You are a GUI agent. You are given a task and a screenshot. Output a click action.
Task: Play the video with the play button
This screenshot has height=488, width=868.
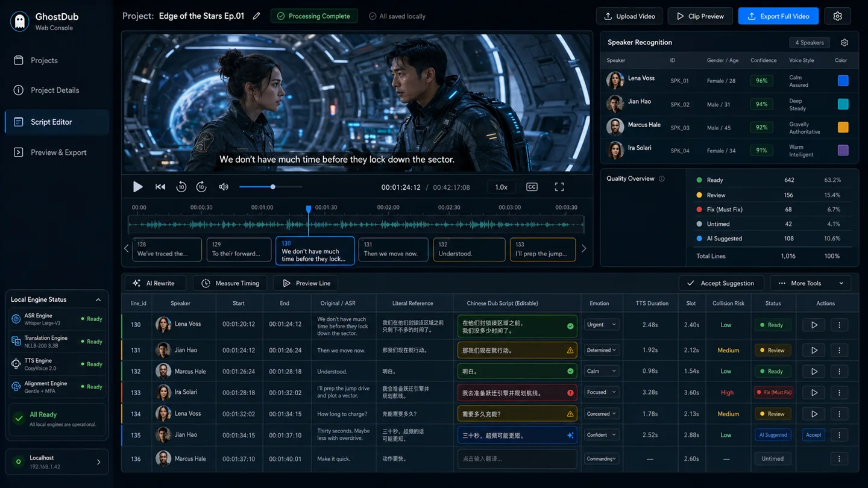(138, 187)
